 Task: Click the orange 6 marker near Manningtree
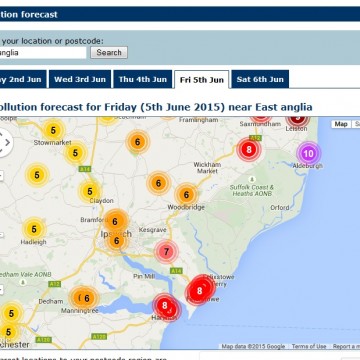[85, 298]
